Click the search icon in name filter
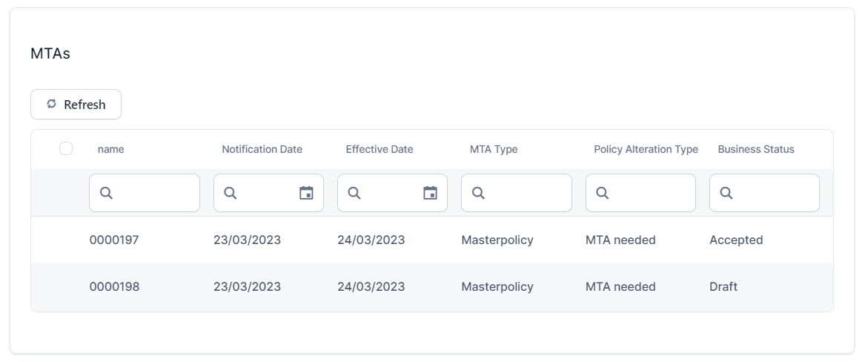This screenshot has width=868, height=362. point(106,193)
